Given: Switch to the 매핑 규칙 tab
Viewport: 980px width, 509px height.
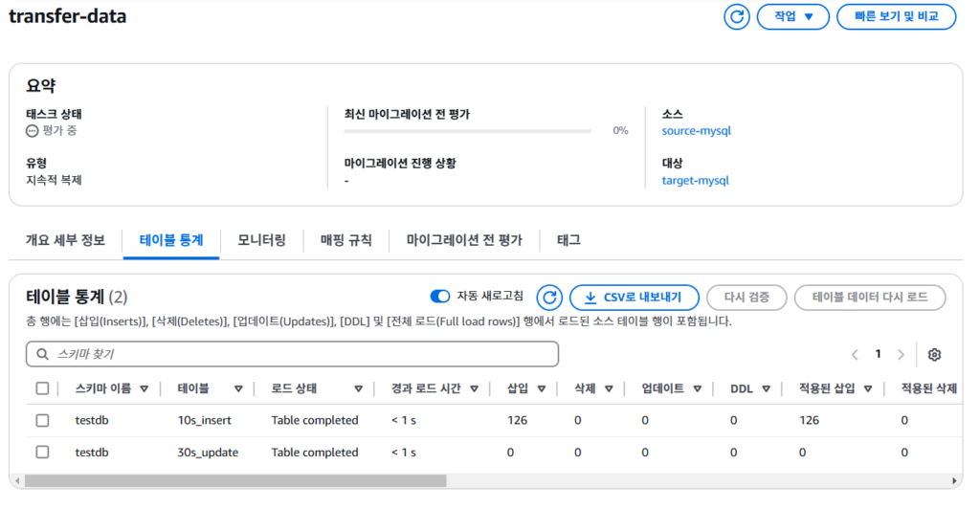Looking at the screenshot, I should 346,240.
